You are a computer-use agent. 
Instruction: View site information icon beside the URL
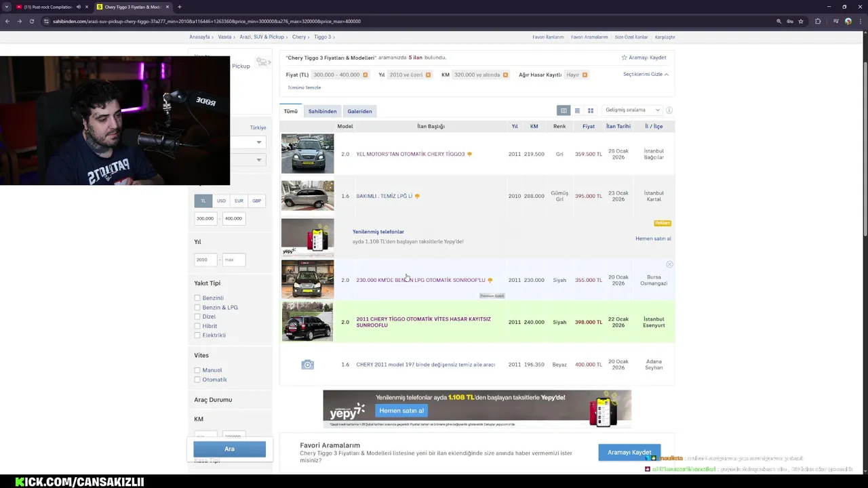pyautogui.click(x=46, y=21)
